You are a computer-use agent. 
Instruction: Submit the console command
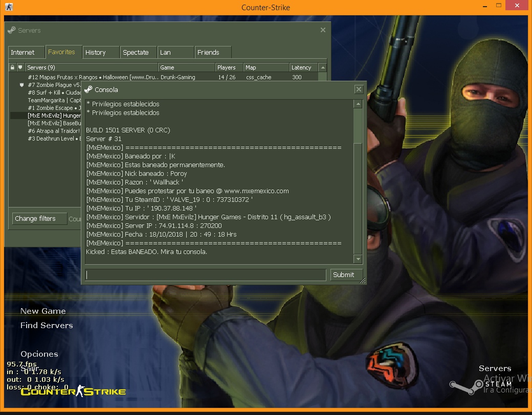coord(346,275)
